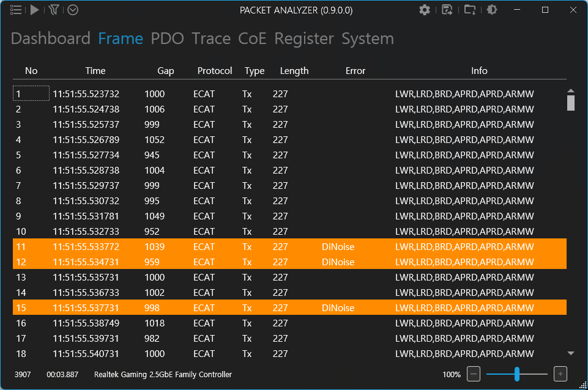Click the zoom in plus button
This screenshot has height=390, width=588.
pyautogui.click(x=560, y=374)
